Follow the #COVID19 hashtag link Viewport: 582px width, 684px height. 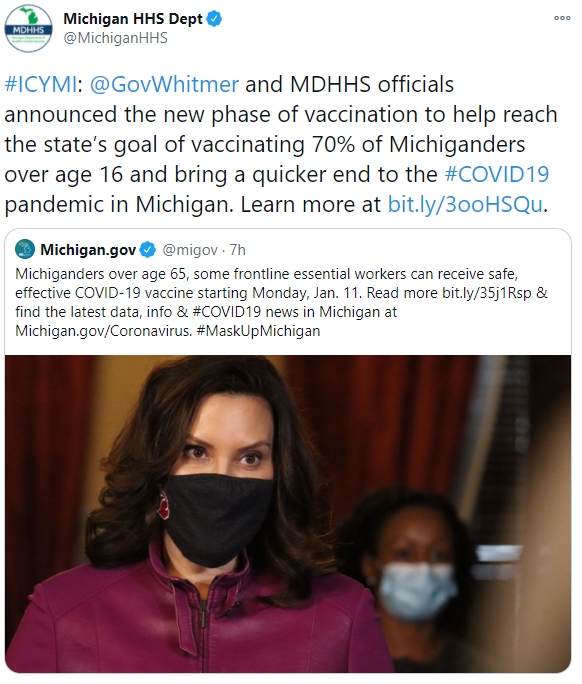pos(497,174)
